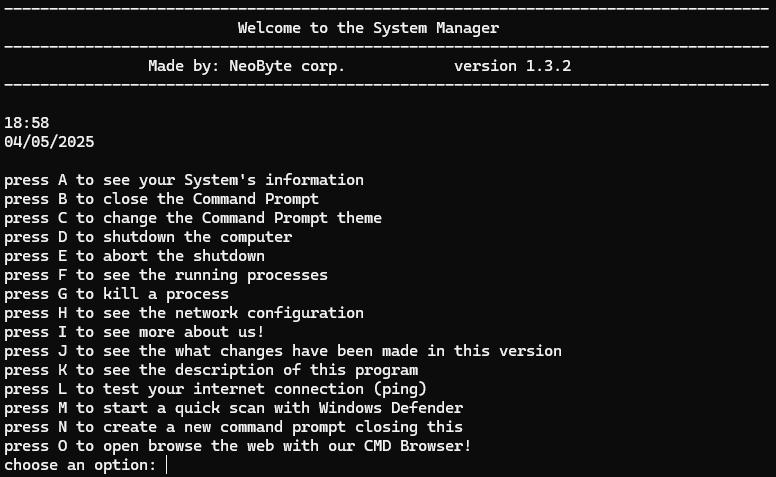Select the 'press A' System's information line
This screenshot has width=776, height=477.
point(184,180)
